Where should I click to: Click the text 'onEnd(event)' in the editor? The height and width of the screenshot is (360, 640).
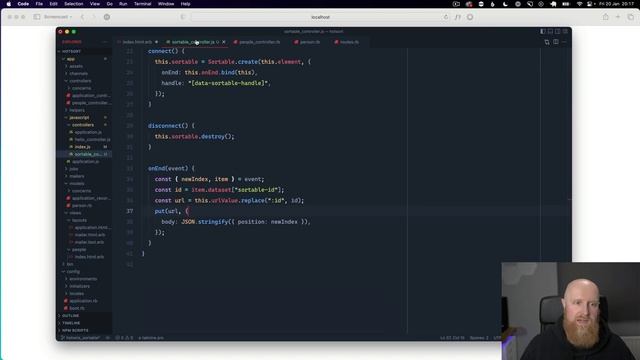click(x=168, y=168)
